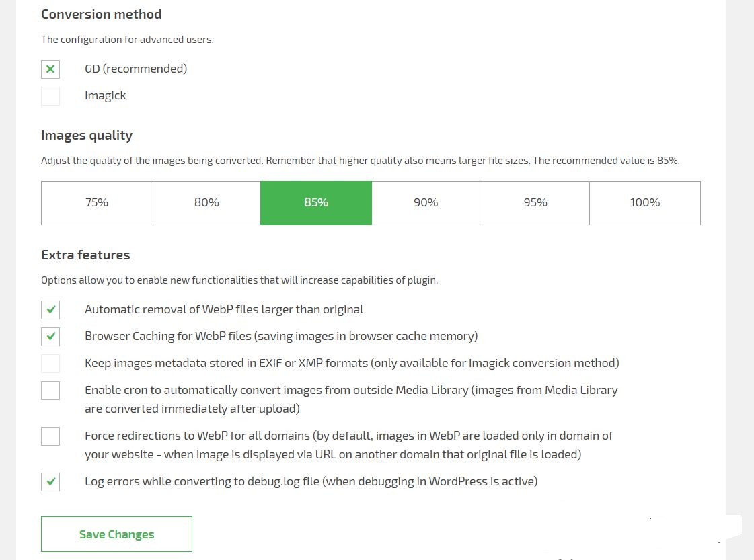Disable automatic removal of WebP files larger than original
The height and width of the screenshot is (560, 754).
(x=50, y=310)
